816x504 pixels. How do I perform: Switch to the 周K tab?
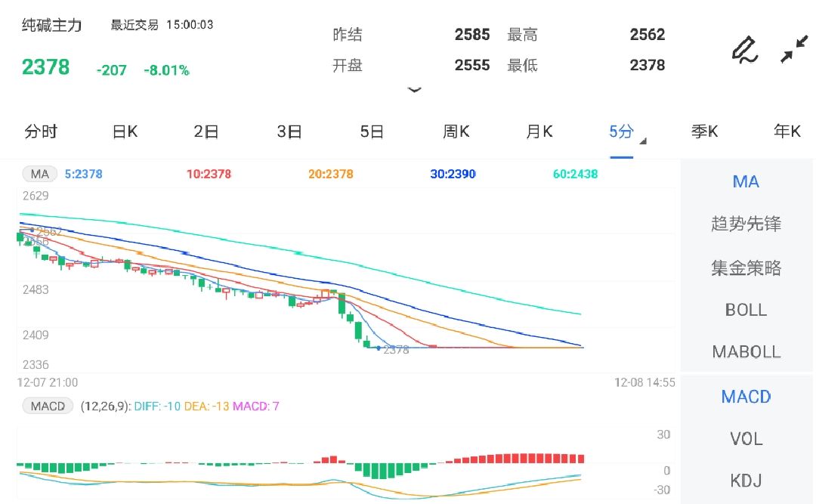[456, 131]
